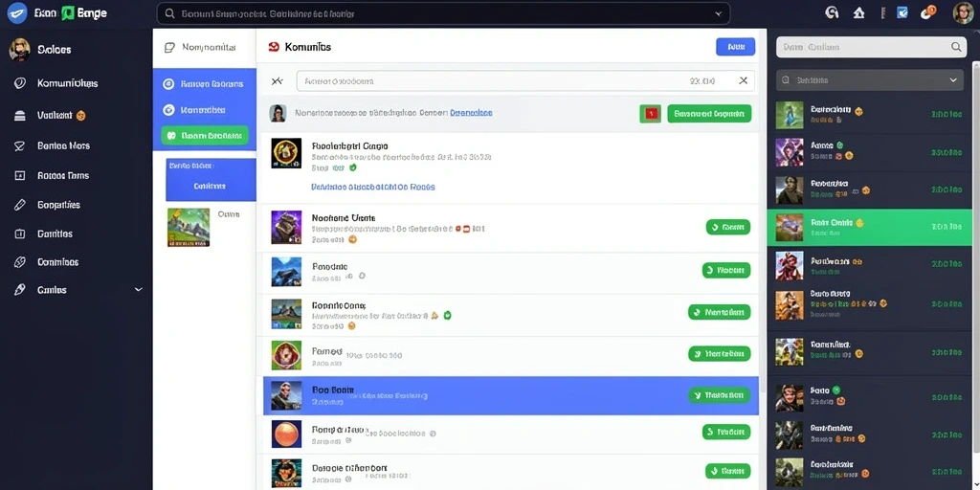Click the magnifier icon in the top search bar

169,13
